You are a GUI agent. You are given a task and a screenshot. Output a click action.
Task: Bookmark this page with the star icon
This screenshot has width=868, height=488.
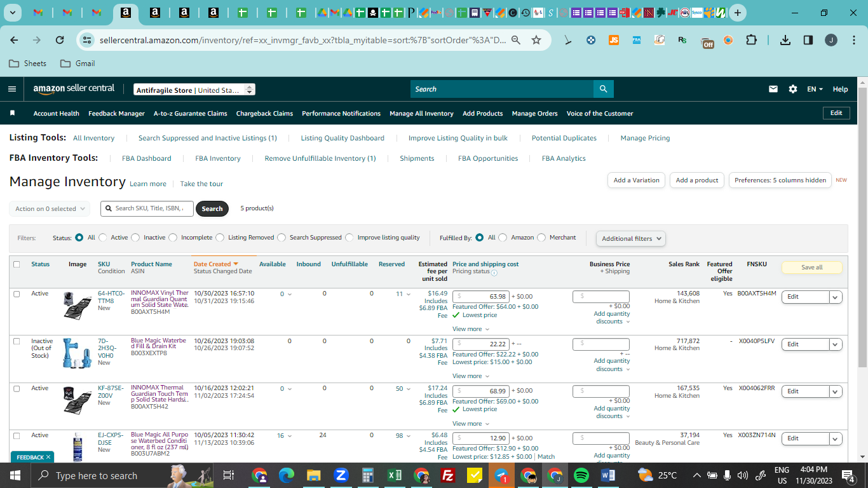(536, 40)
